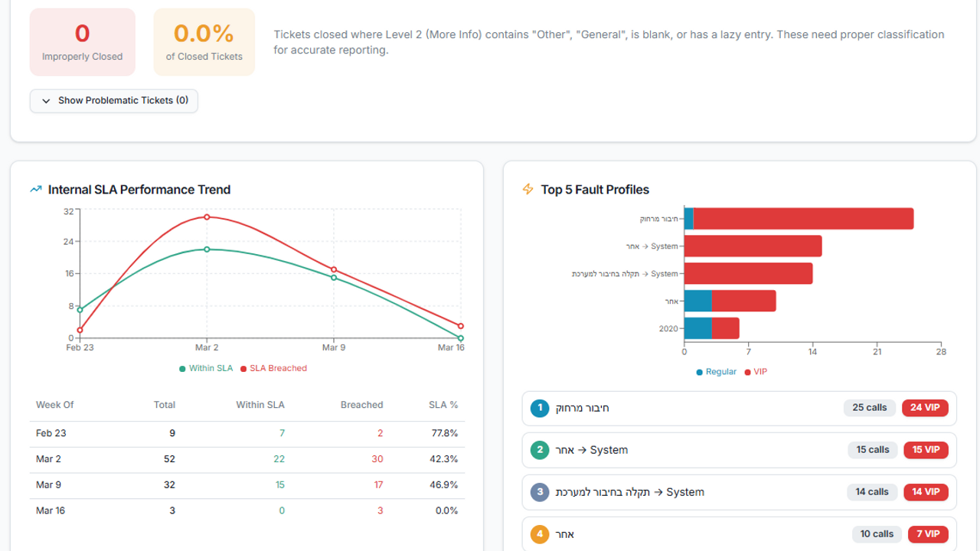980x551 pixels.
Task: Click the red bar for תקלה בחיבור למערכת → System
Action: click(x=748, y=274)
